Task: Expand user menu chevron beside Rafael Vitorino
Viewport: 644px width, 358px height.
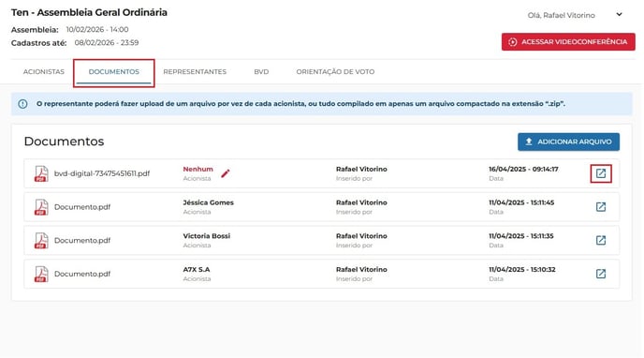Action: point(619,14)
